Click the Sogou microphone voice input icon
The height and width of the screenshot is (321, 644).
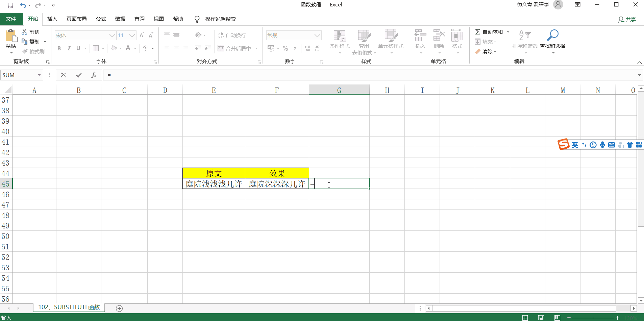tap(602, 145)
